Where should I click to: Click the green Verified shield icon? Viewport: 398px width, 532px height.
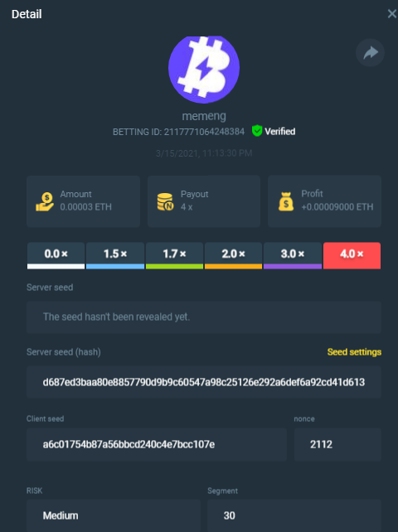pyautogui.click(x=257, y=131)
